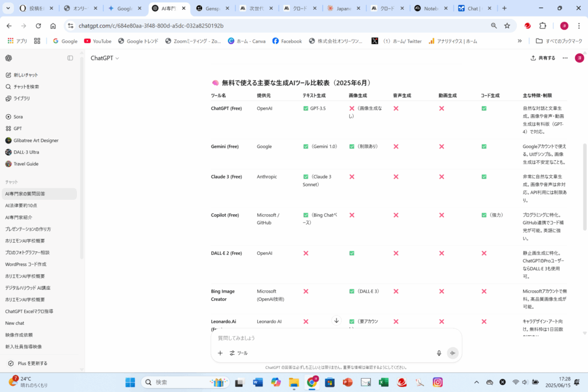Screen dimensions: 588x392
Task: Open the Canva home bookmark
Action: click(247, 41)
